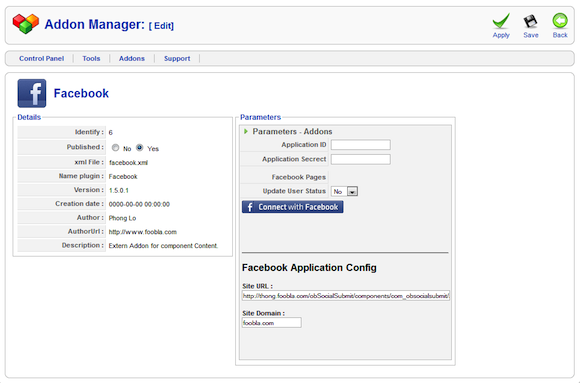Click the Save floppy disk icon
Image resolution: width=580 pixels, height=383 pixels.
tap(530, 21)
